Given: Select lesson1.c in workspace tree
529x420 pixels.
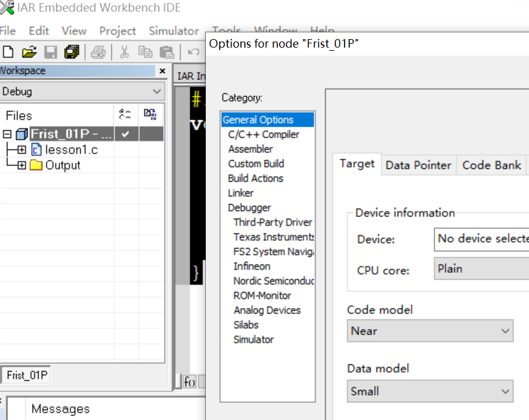Looking at the screenshot, I should 71,150.
